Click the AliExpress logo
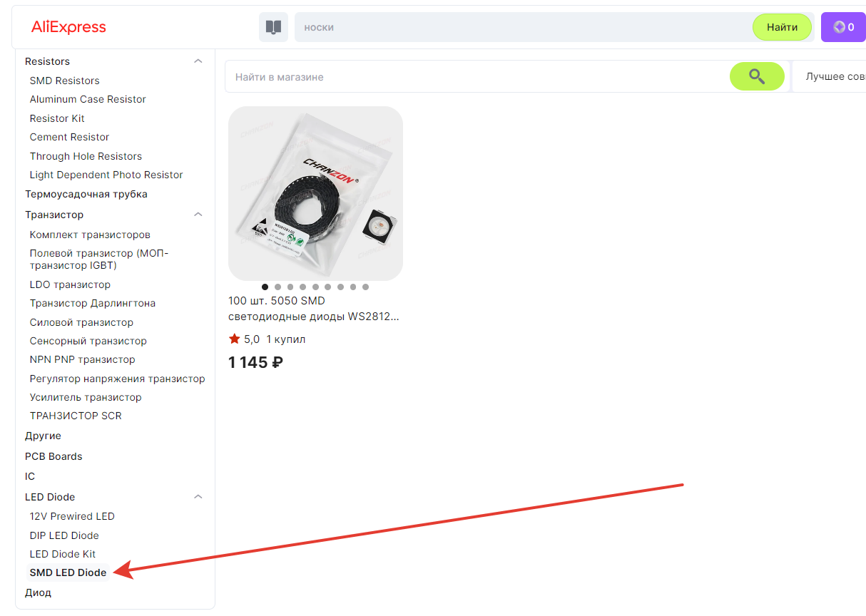 [68, 27]
